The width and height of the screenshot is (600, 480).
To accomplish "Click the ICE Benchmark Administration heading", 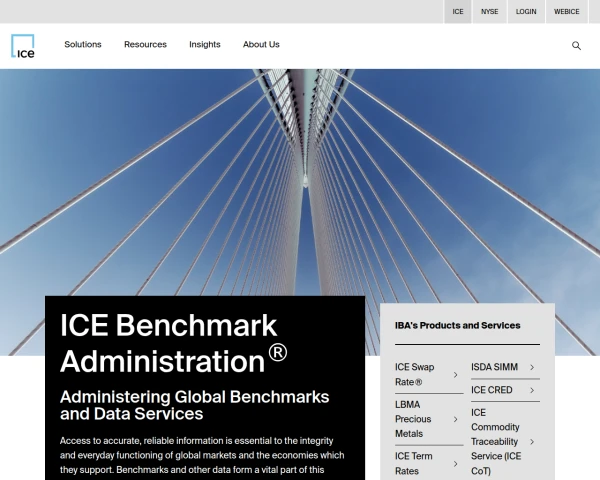I will point(173,343).
